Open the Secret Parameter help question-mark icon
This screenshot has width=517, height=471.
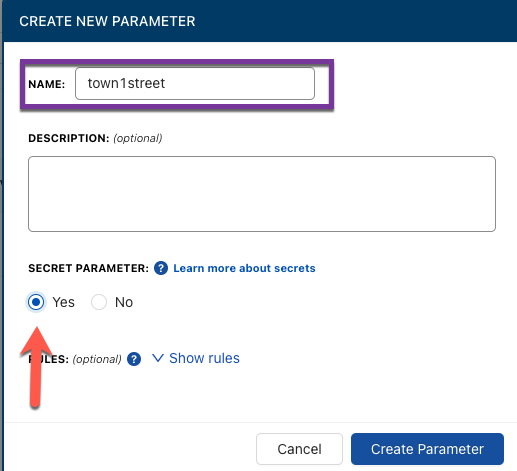coord(161,268)
